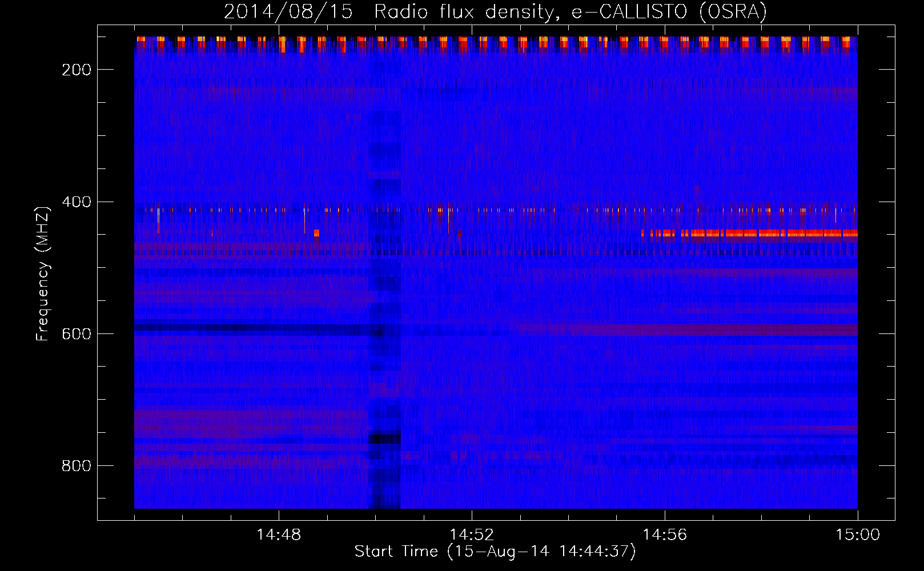Click the "15:00" time tick label

pos(858,535)
